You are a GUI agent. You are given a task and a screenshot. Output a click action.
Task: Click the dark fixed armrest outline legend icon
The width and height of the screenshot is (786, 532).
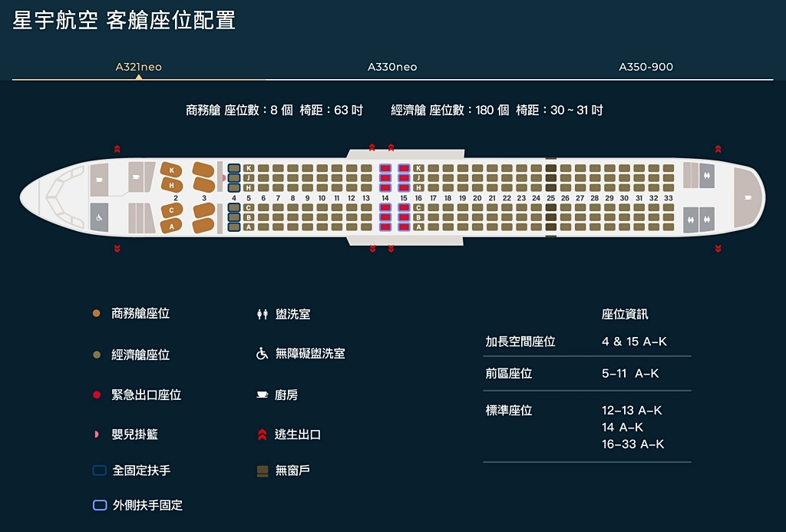[100, 471]
